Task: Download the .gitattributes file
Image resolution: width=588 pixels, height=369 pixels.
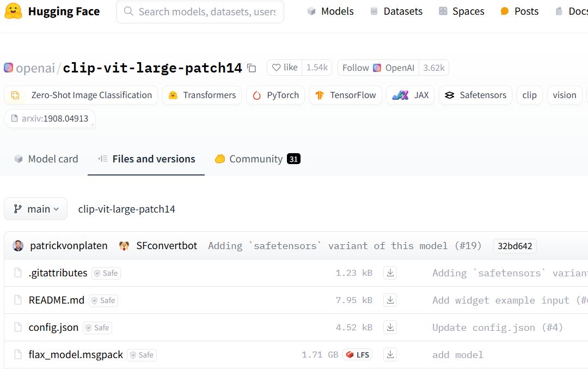Action: point(390,273)
